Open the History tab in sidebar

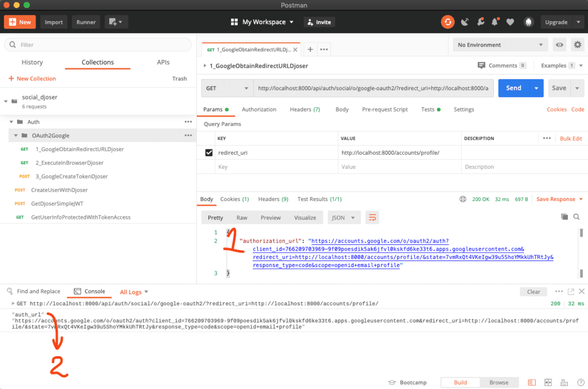pos(32,62)
